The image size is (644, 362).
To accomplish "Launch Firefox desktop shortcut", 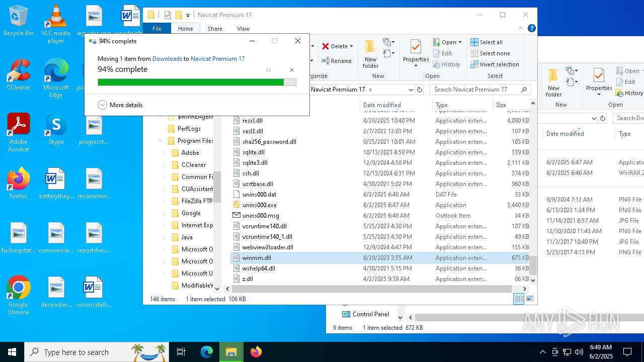I will 19,184.
